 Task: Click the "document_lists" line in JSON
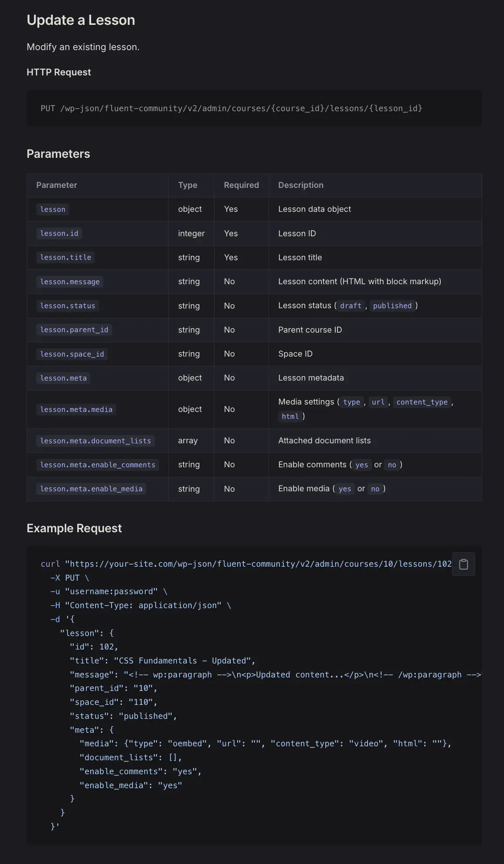131,758
